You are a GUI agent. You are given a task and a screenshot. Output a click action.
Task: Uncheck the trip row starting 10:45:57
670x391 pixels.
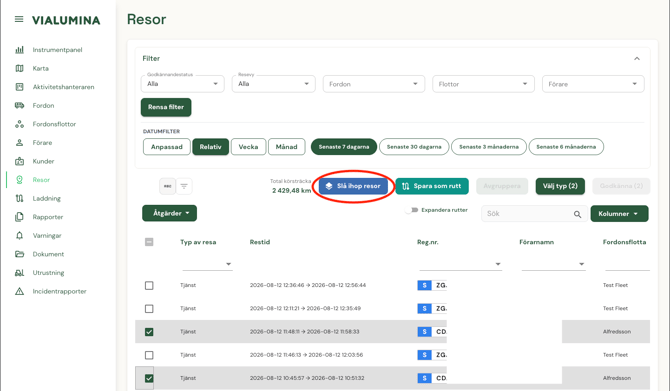point(149,378)
